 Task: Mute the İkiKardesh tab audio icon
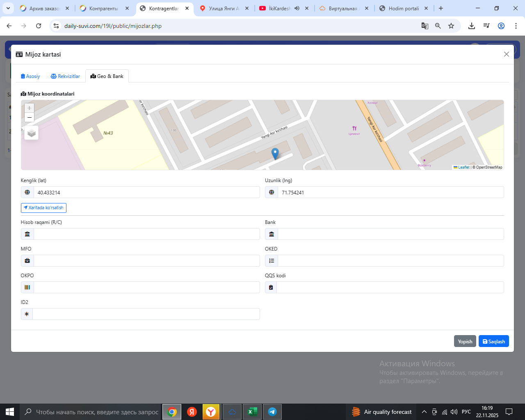tap(297, 8)
